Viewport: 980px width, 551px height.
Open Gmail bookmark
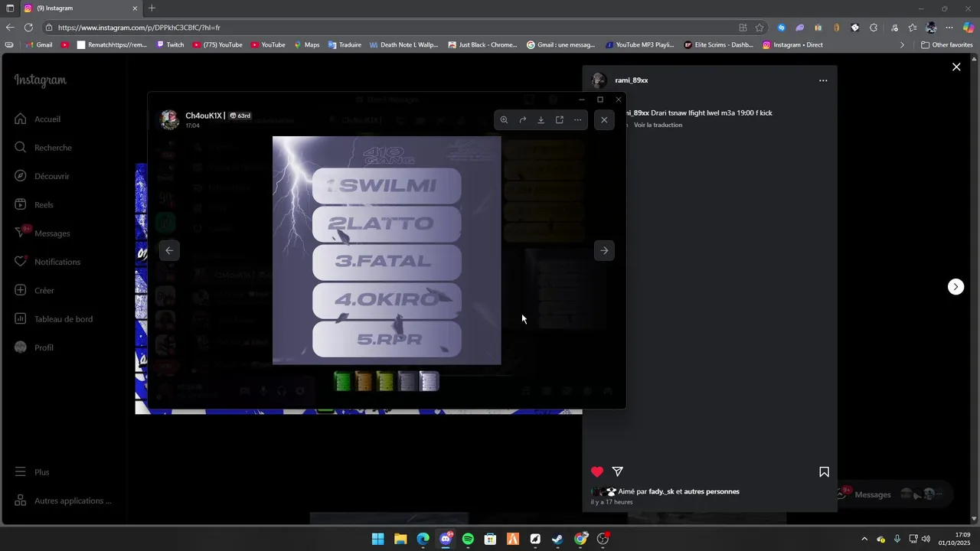pyautogui.click(x=38, y=45)
